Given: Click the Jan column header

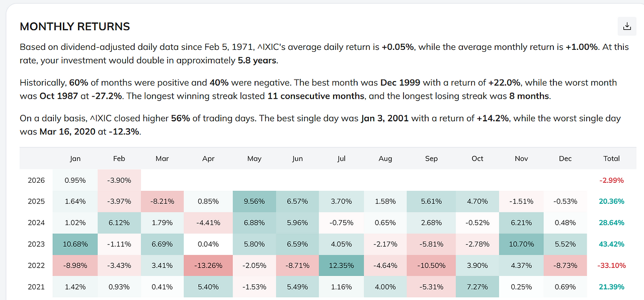Looking at the screenshot, I should point(75,159).
